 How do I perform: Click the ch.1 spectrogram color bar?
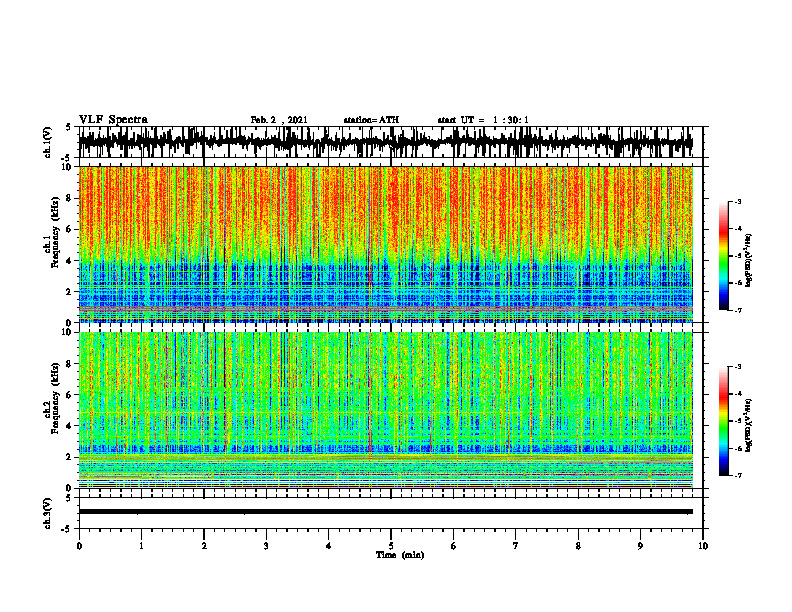(724, 256)
